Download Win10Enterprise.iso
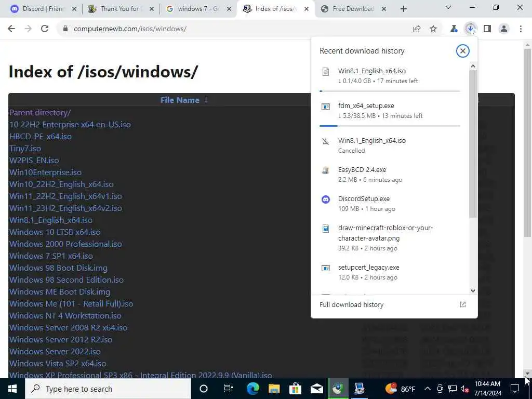 [x=46, y=172]
